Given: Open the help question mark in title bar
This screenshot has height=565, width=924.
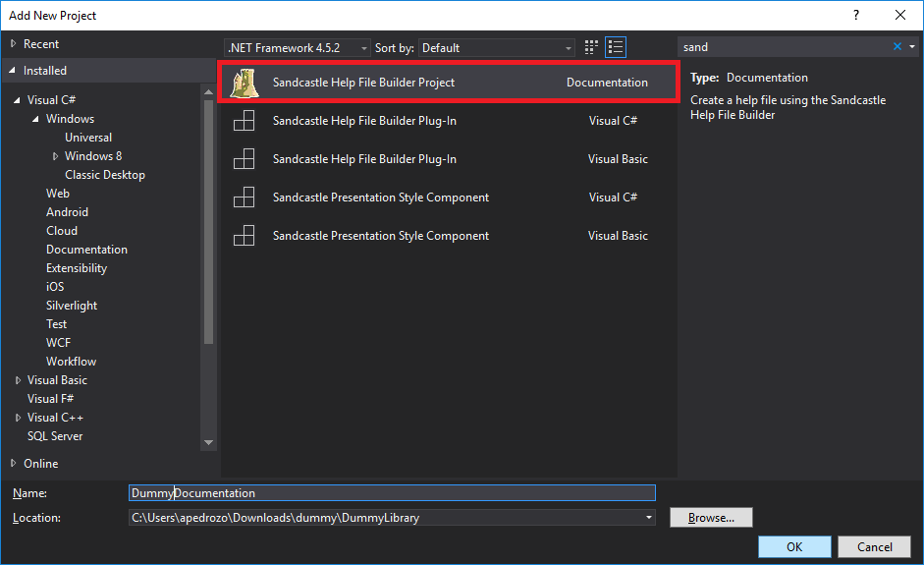Looking at the screenshot, I should pyautogui.click(x=856, y=16).
